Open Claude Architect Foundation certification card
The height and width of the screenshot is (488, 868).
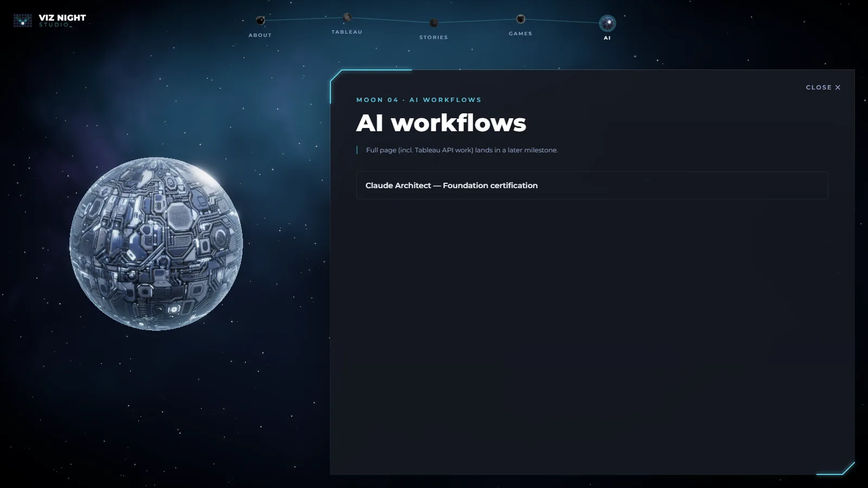(x=592, y=185)
